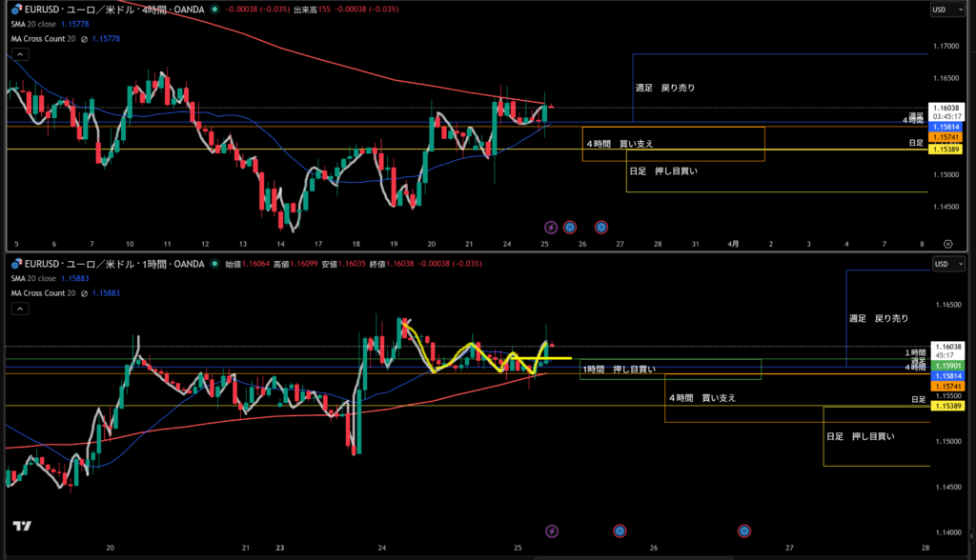This screenshot has height=560, width=976.
Task: Click the purple lightning event icon on lower chart
Action: 551,530
